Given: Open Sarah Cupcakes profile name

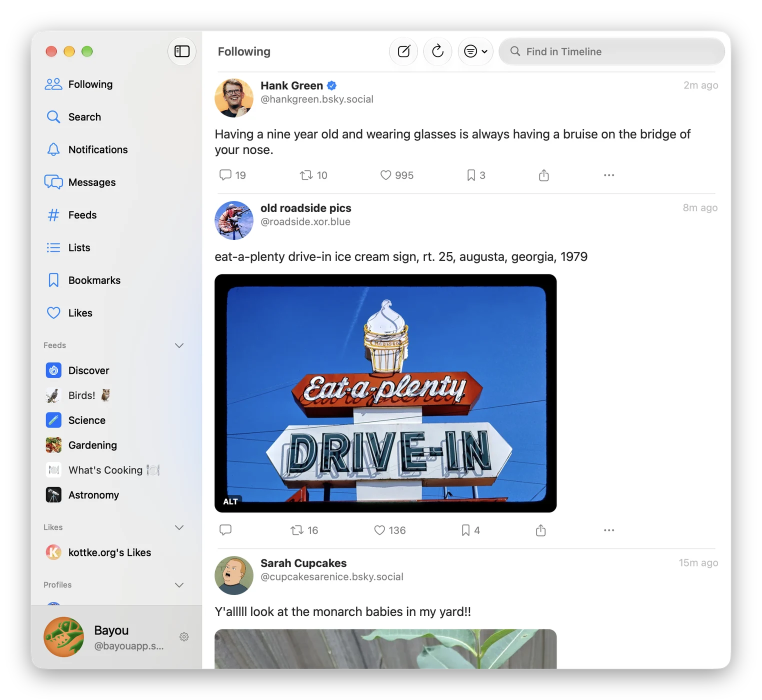Looking at the screenshot, I should pos(303,563).
